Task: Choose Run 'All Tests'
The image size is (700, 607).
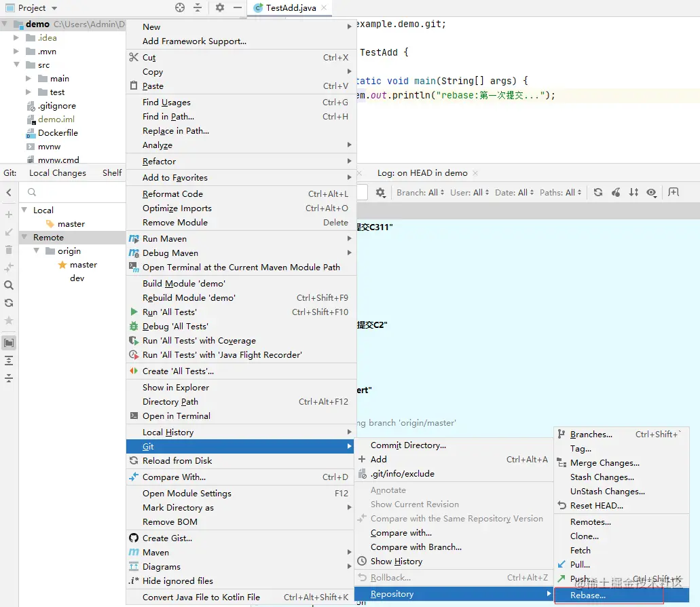Action: point(240,312)
